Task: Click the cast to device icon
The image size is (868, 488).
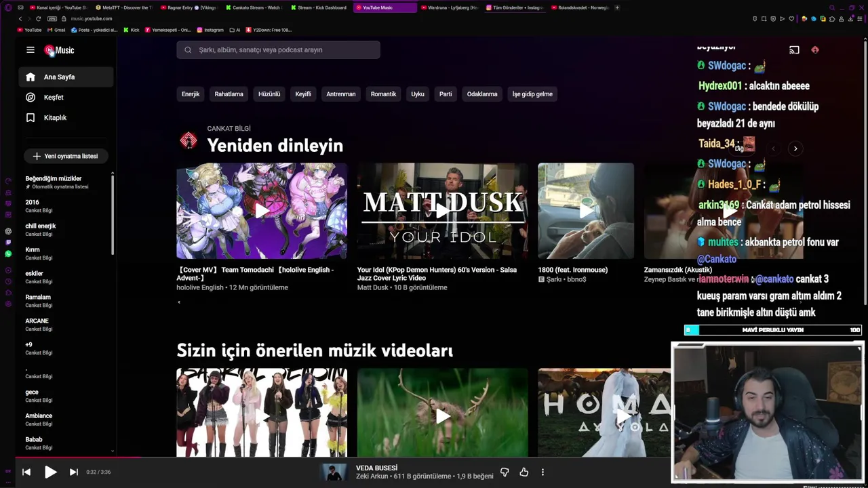Action: 794,49
